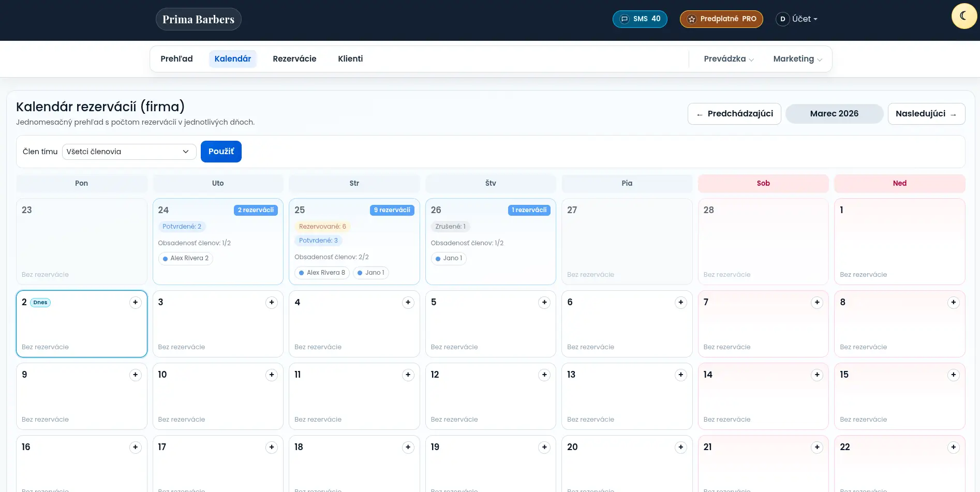Click the plus icon on day 19
980x492 pixels.
544,448
